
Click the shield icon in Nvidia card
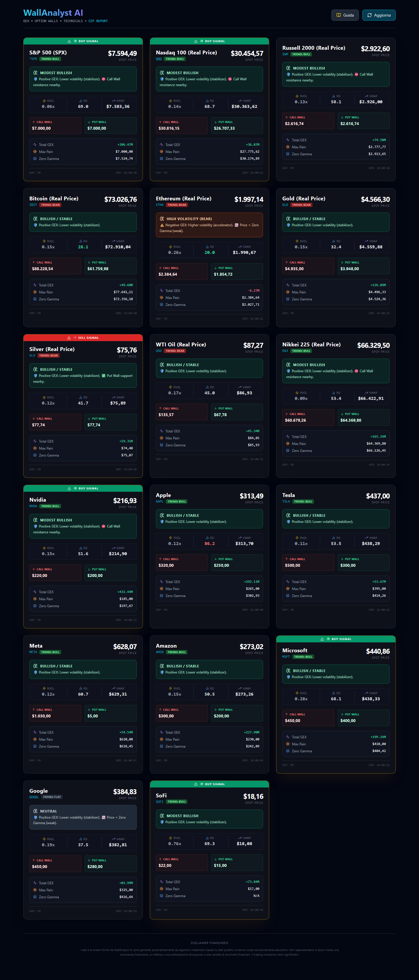tap(35, 527)
